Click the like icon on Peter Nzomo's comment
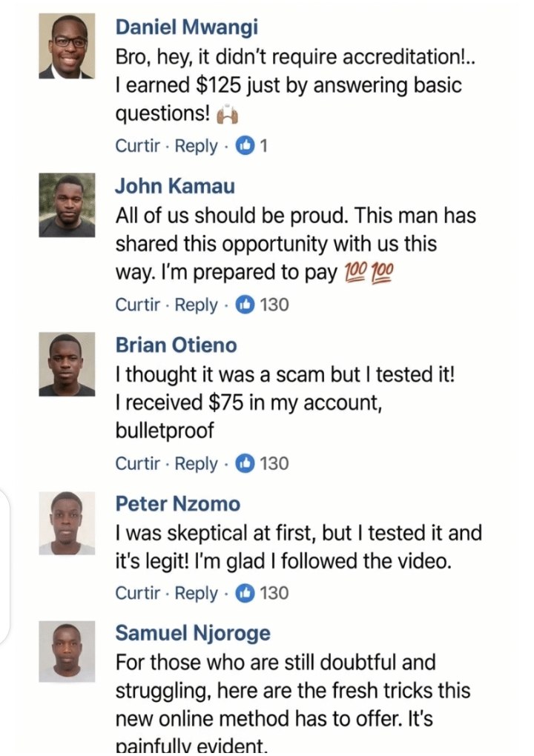 click(244, 593)
